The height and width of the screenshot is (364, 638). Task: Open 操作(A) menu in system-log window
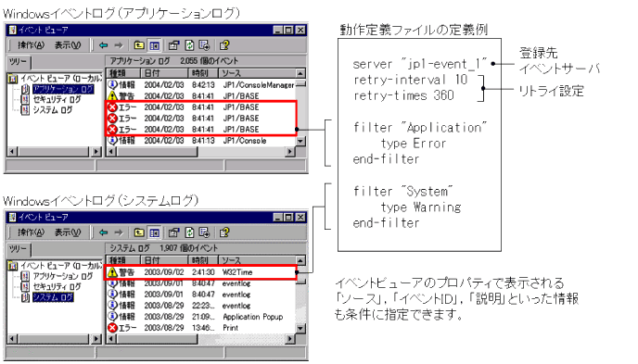pyautogui.click(x=31, y=232)
